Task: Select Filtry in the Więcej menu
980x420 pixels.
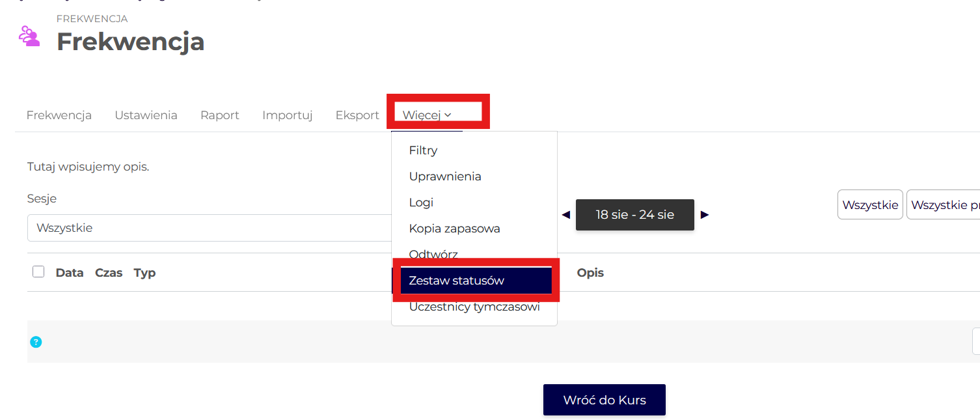Action: tap(423, 150)
